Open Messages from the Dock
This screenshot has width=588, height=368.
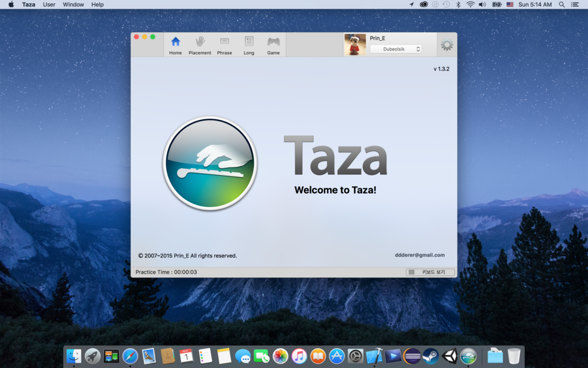click(243, 356)
